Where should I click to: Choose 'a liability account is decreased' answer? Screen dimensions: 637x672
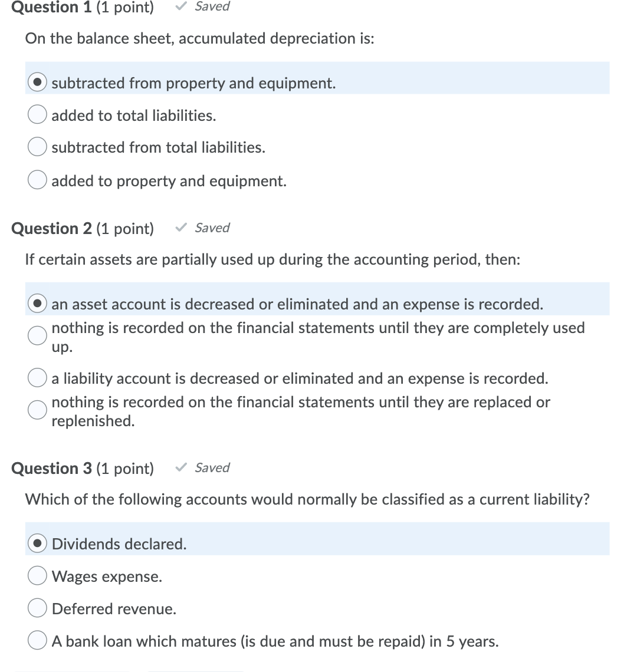pyautogui.click(x=37, y=377)
